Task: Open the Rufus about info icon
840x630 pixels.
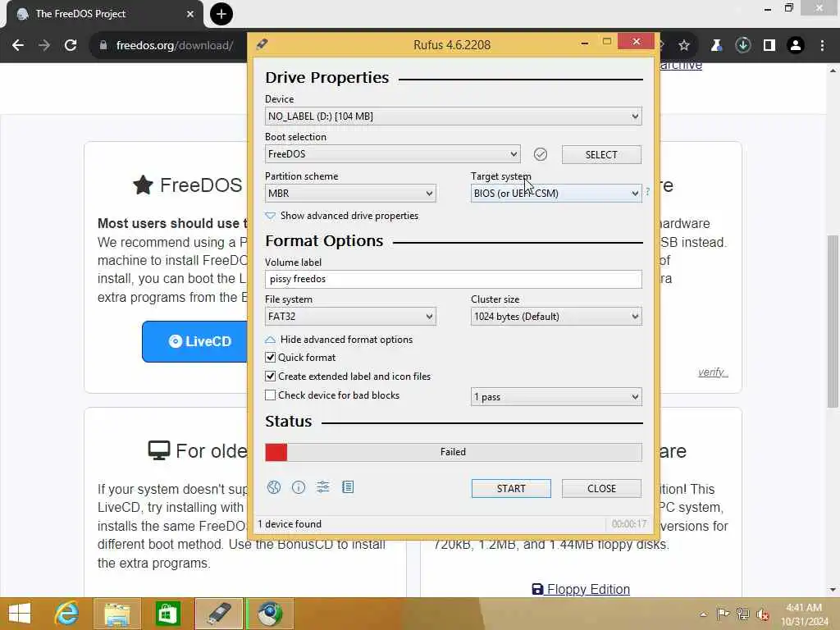Action: (x=299, y=487)
